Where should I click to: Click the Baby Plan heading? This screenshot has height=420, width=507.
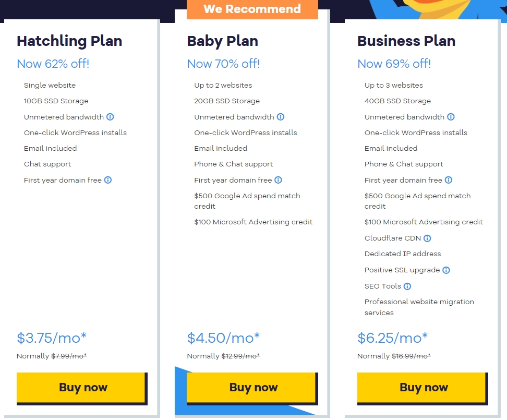pos(223,41)
